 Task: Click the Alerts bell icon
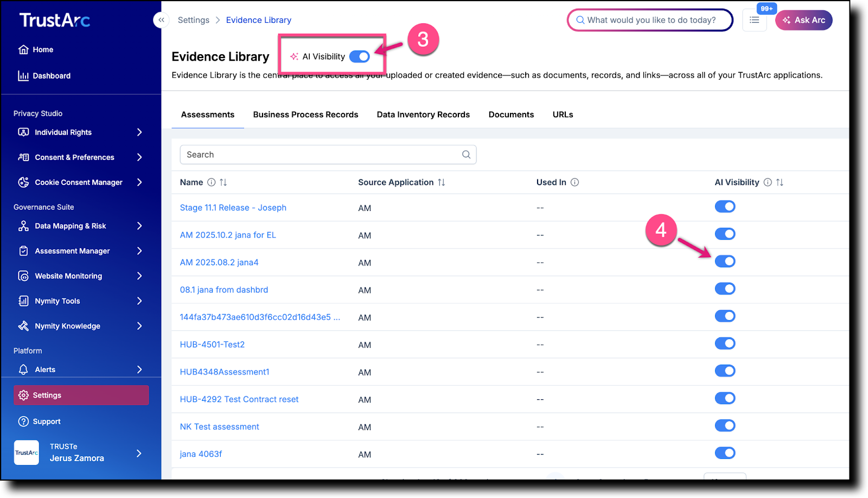pyautogui.click(x=23, y=369)
